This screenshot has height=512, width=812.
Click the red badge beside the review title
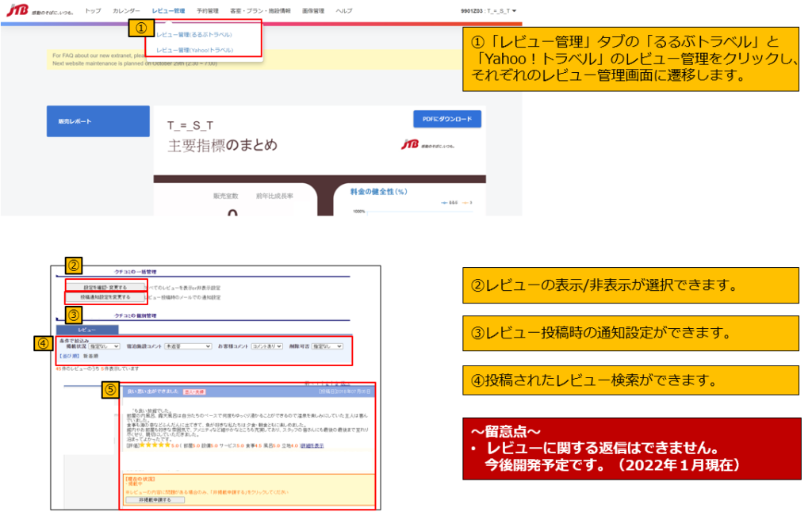point(194,392)
